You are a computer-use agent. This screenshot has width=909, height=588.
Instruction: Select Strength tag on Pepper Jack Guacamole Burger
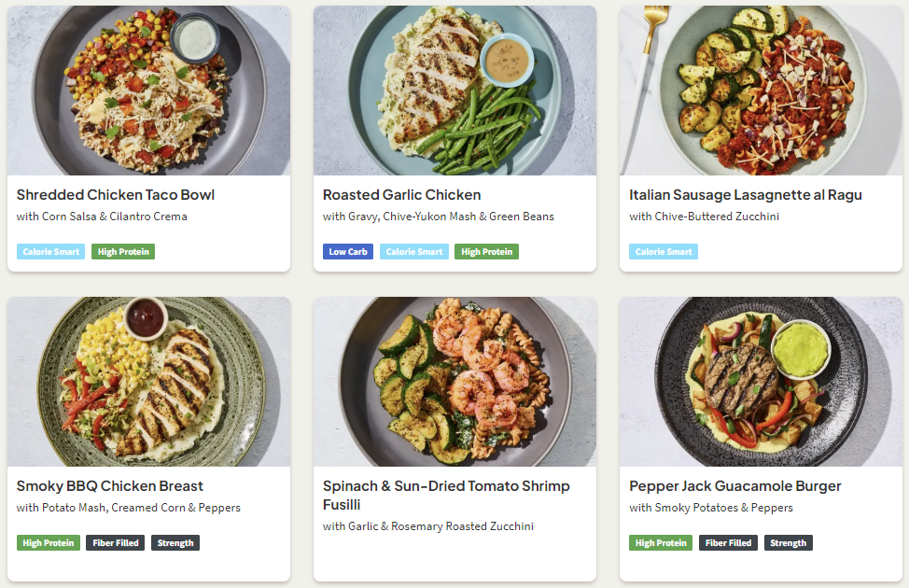click(789, 543)
